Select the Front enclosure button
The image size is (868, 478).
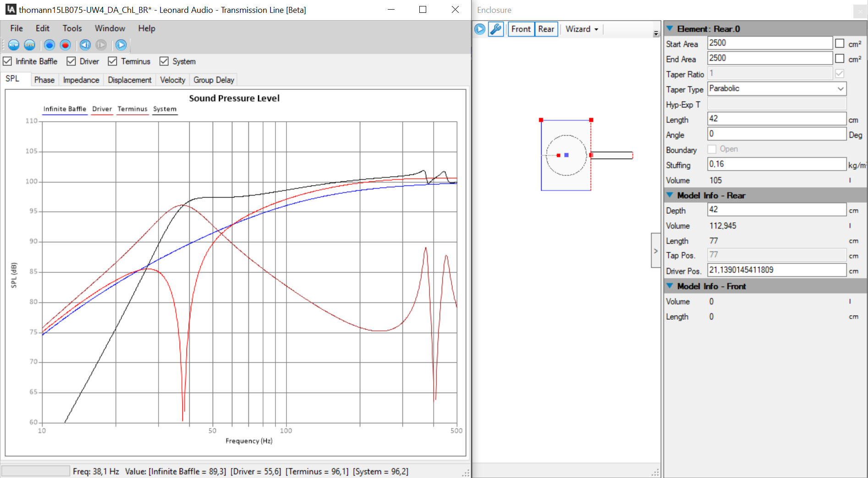(x=521, y=29)
